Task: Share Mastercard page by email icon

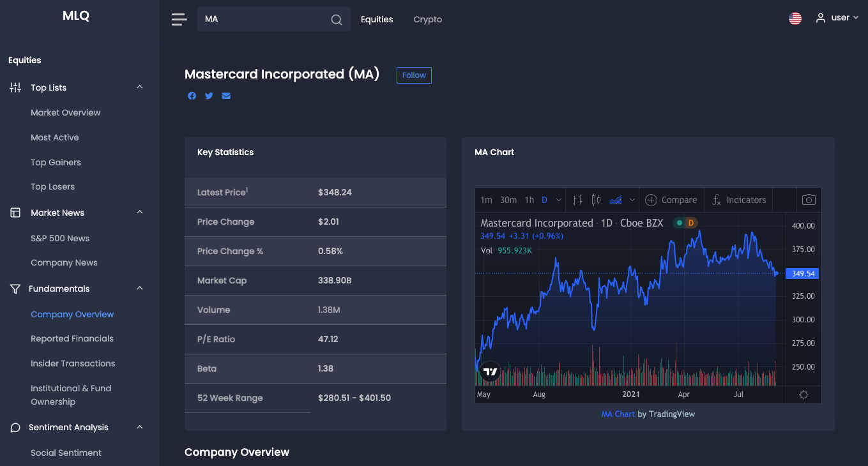Action: click(226, 96)
